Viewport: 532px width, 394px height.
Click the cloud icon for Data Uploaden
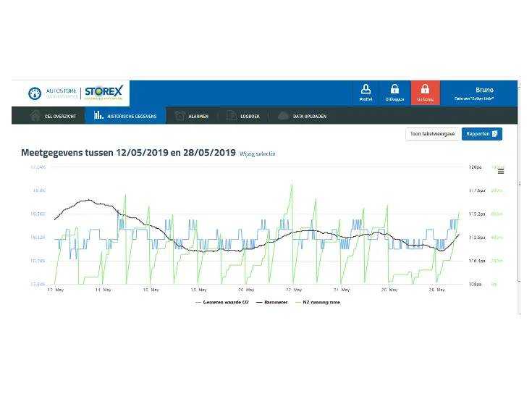(x=283, y=116)
